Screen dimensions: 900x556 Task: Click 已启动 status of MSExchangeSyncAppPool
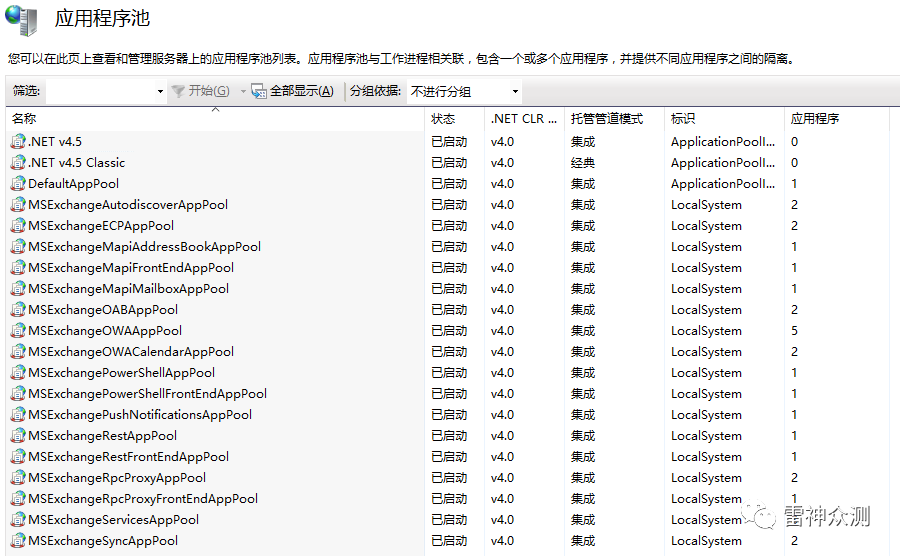[x=449, y=541]
